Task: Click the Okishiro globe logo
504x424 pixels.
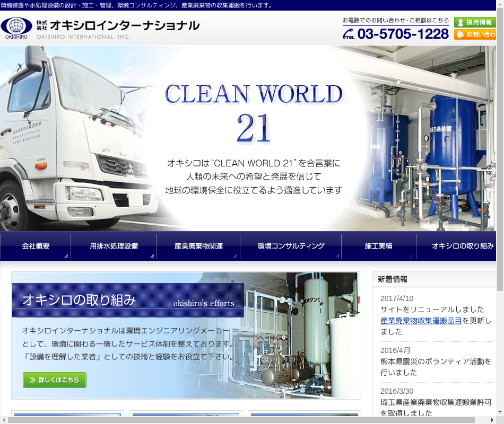Action: pos(16,28)
